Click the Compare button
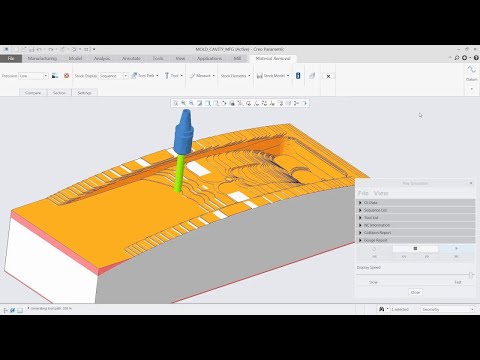Screen dimensions: 480x360 [x=33, y=93]
